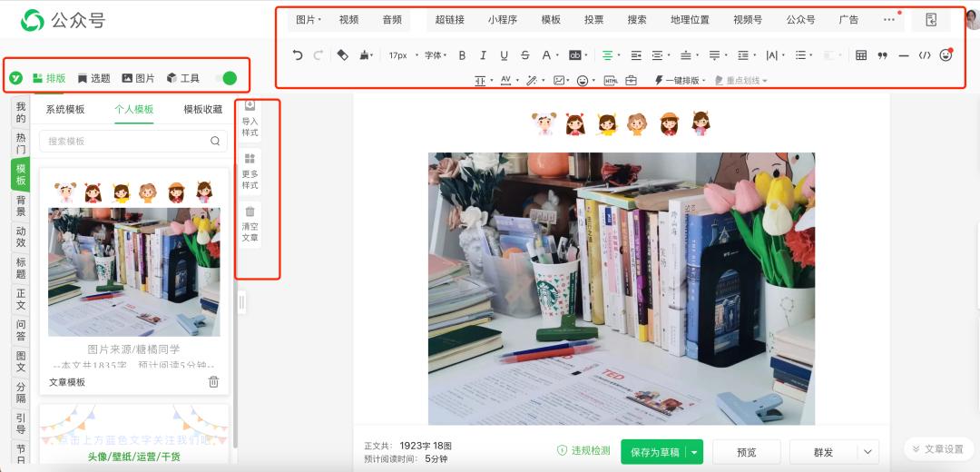Click the redo arrow icon
980x472 pixels.
(318, 55)
